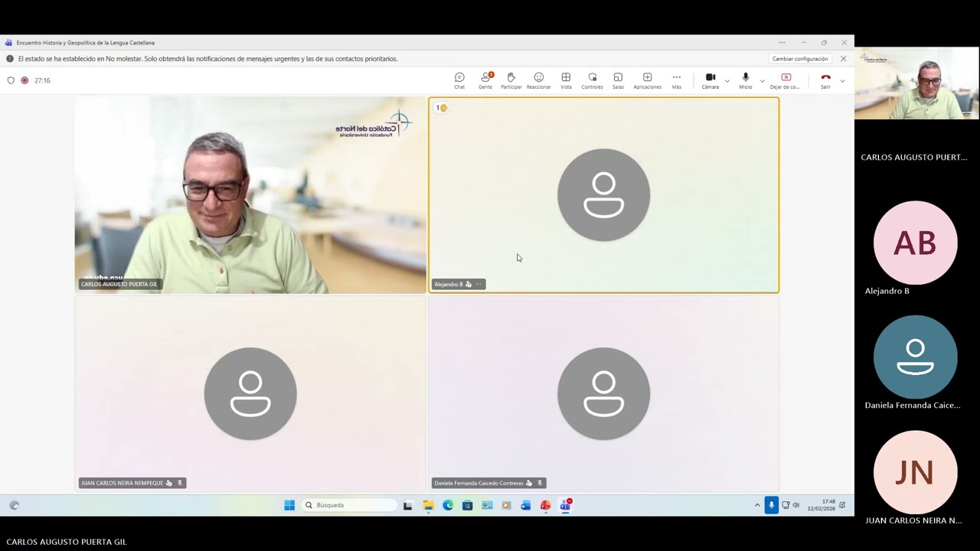The height and width of the screenshot is (551, 980).
Task: Raise hand with the Participar button
Action: point(511,80)
